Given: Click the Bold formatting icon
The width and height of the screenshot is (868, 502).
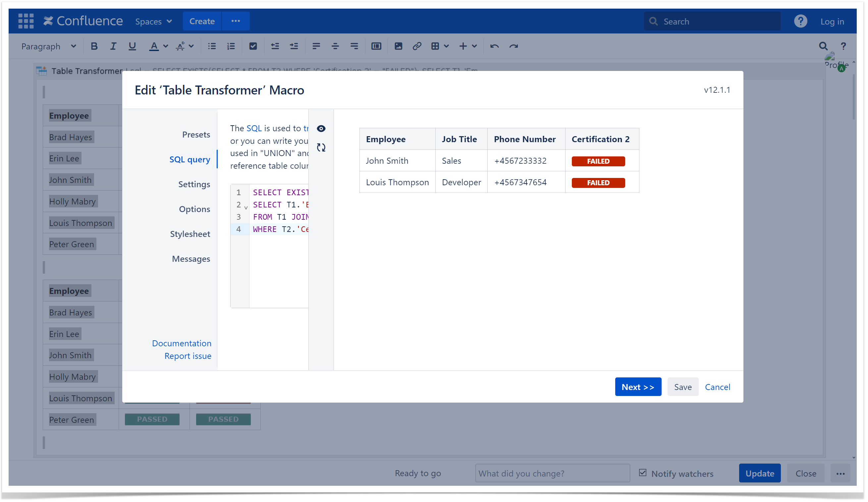Looking at the screenshot, I should pos(94,46).
